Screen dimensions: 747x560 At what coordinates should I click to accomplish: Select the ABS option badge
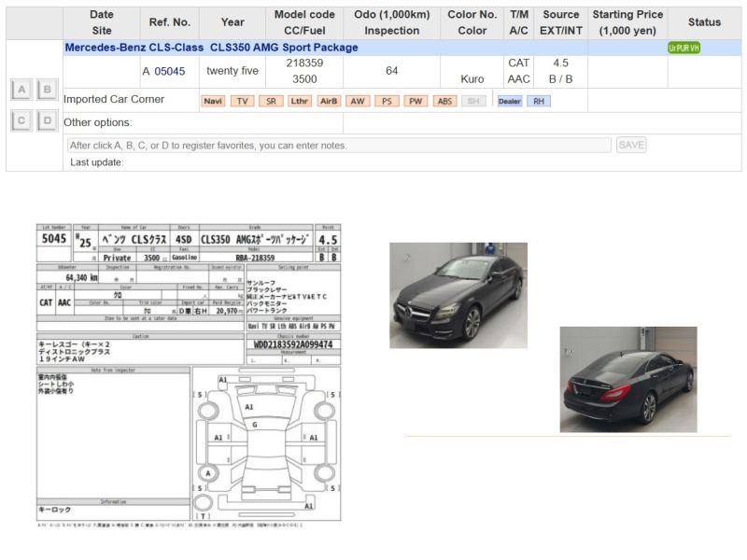pos(445,101)
